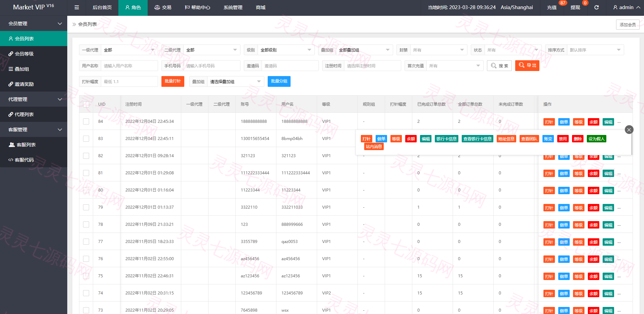Open the 商城 top menu
644x314 pixels.
click(x=261, y=7)
